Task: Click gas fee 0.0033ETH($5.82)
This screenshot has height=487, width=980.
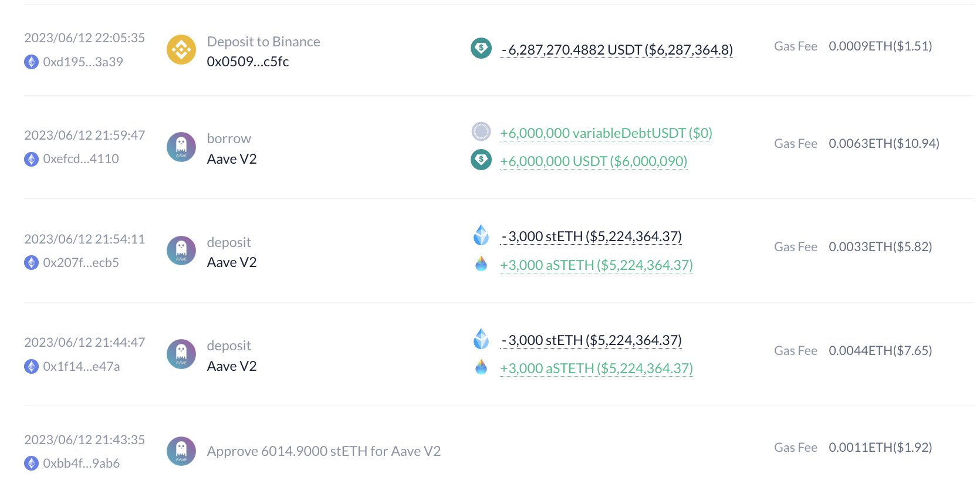Action: [880, 246]
